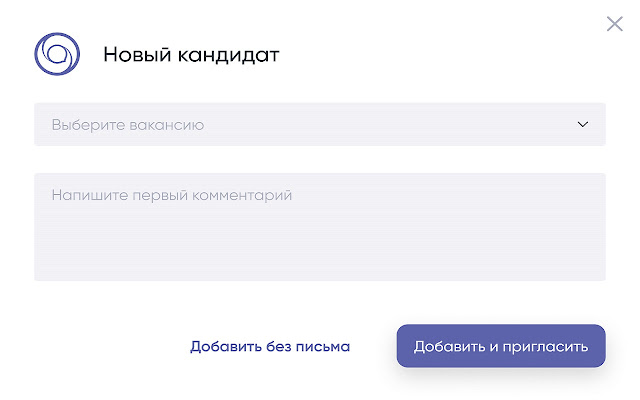
Task: Select the round logo beside the title
Action: 56,54
